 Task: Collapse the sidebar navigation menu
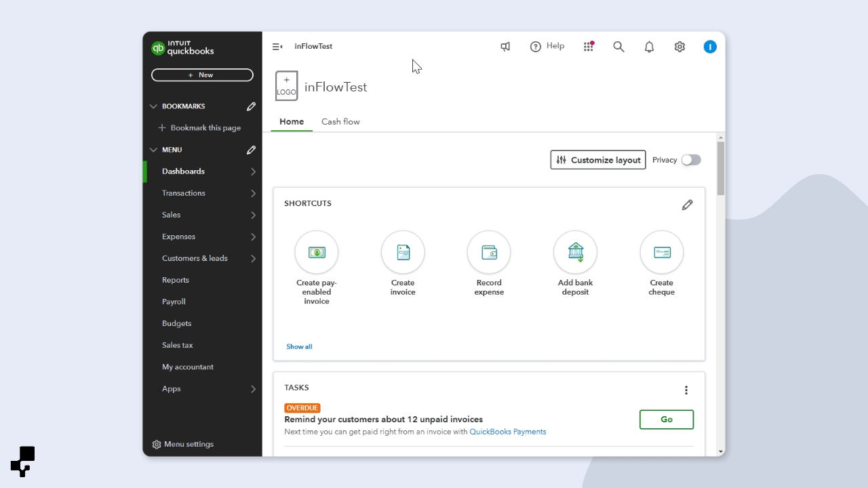277,47
